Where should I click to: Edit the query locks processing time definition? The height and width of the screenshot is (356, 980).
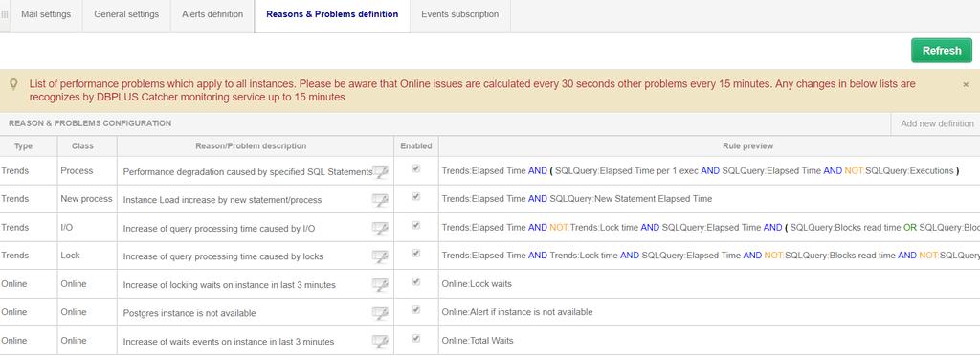tap(380, 256)
